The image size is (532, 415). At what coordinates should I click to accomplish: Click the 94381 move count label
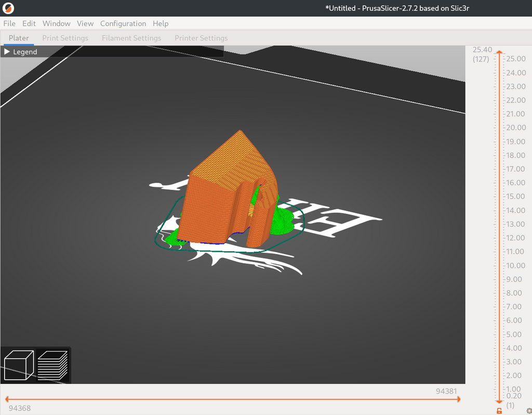coord(446,391)
